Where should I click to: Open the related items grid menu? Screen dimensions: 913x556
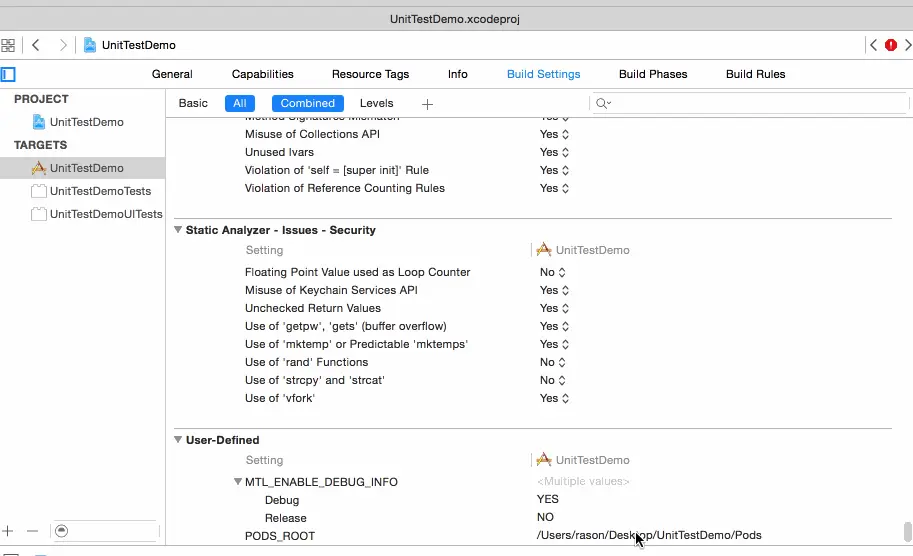(8, 45)
